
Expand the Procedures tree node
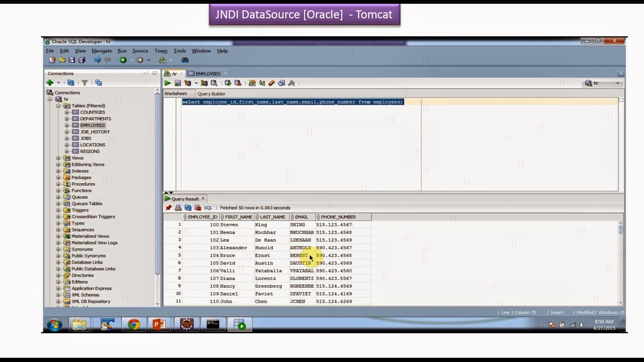coord(58,184)
